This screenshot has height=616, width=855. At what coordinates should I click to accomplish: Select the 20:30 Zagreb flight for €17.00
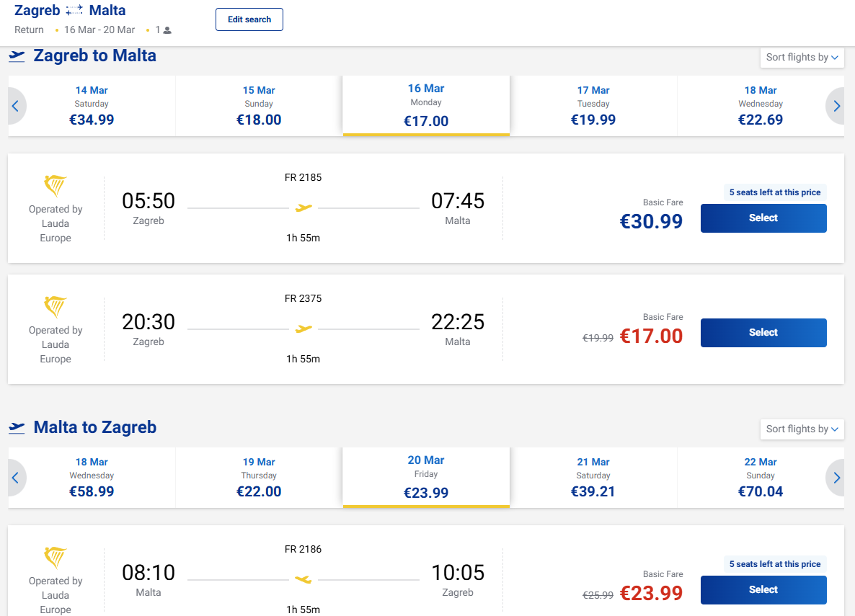coord(763,333)
